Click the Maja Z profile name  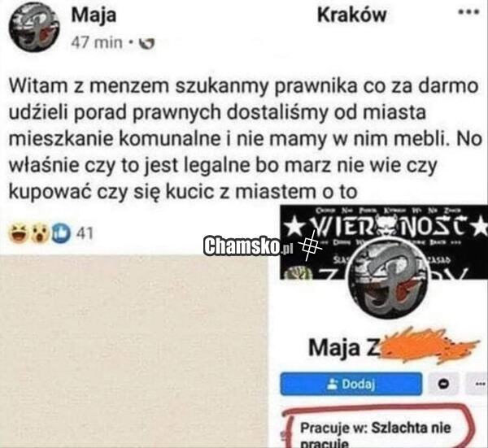(x=345, y=348)
